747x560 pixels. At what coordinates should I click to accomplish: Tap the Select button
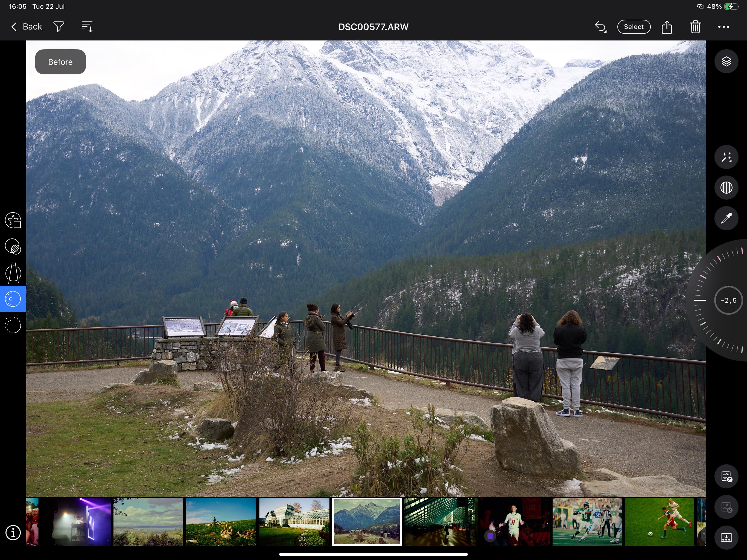coord(634,27)
